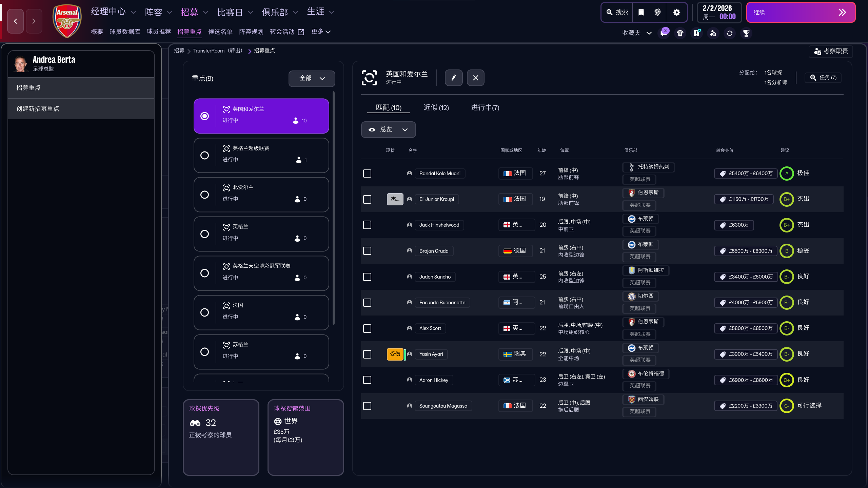868x488 pixels.
Task: Check the box for Randal Kolo Muani
Action: 367,174
